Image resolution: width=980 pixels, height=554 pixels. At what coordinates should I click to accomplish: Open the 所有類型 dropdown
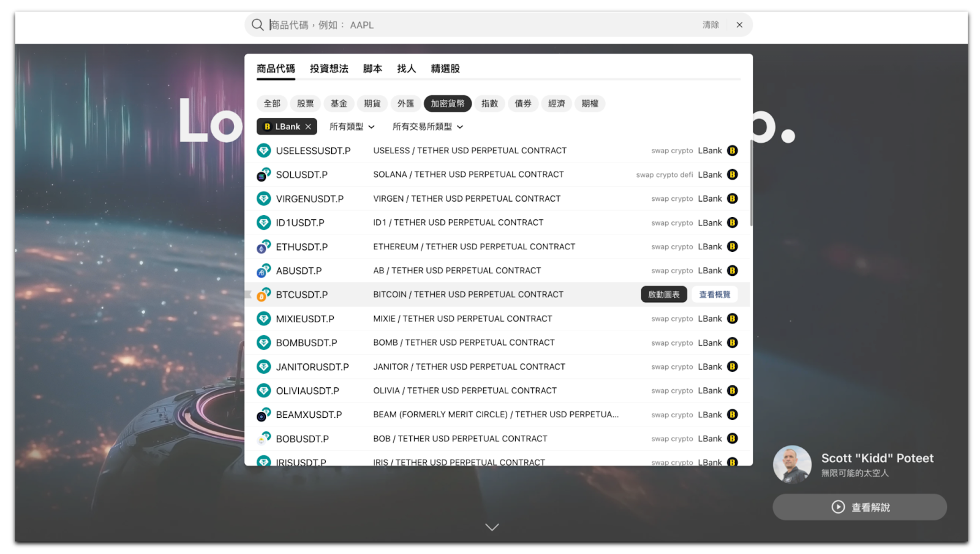click(352, 127)
